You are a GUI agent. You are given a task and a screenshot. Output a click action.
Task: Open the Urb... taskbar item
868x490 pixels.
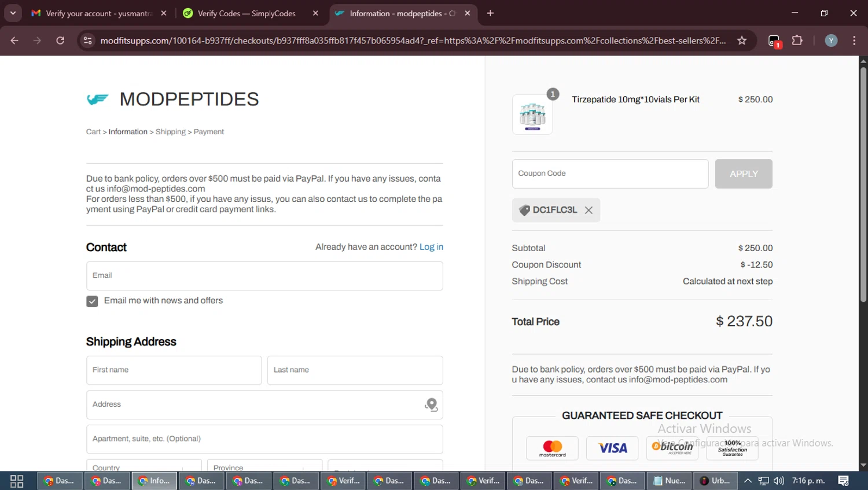[x=716, y=481]
